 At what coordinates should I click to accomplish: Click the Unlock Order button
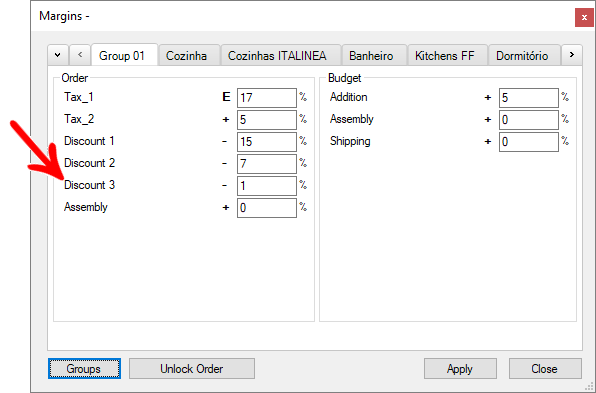pyautogui.click(x=192, y=369)
